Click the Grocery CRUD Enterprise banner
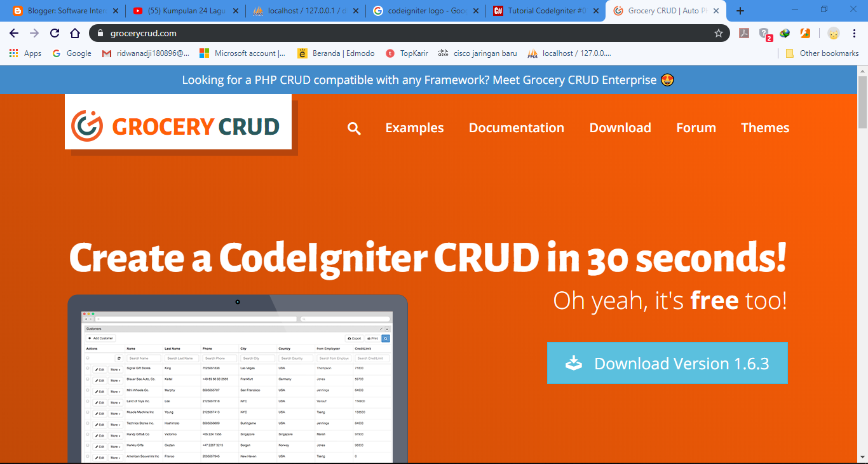This screenshot has width=868, height=464. pyautogui.click(x=428, y=80)
